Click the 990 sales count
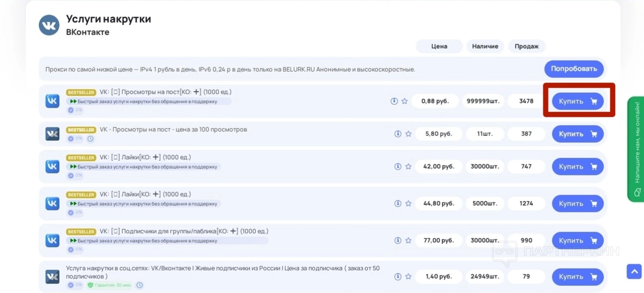The width and height of the screenshot is (644, 293). (x=527, y=241)
